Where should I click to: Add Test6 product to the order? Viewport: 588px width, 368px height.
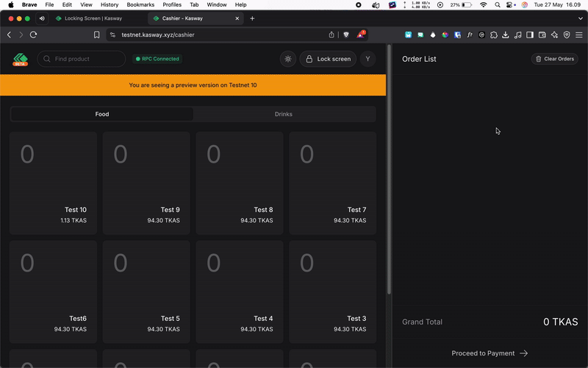point(53,292)
